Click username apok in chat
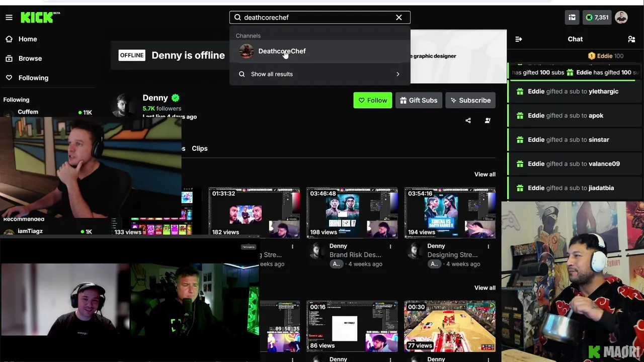 (596, 116)
